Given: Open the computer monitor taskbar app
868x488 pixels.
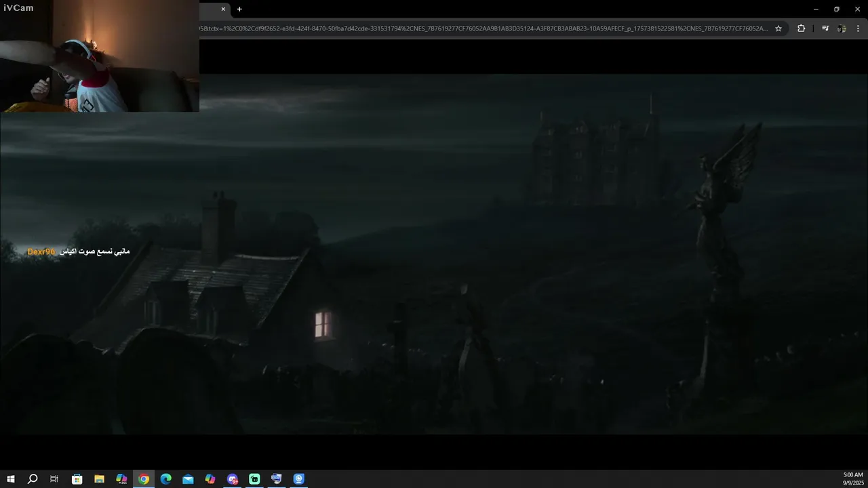Looking at the screenshot, I should pyautogui.click(x=276, y=479).
